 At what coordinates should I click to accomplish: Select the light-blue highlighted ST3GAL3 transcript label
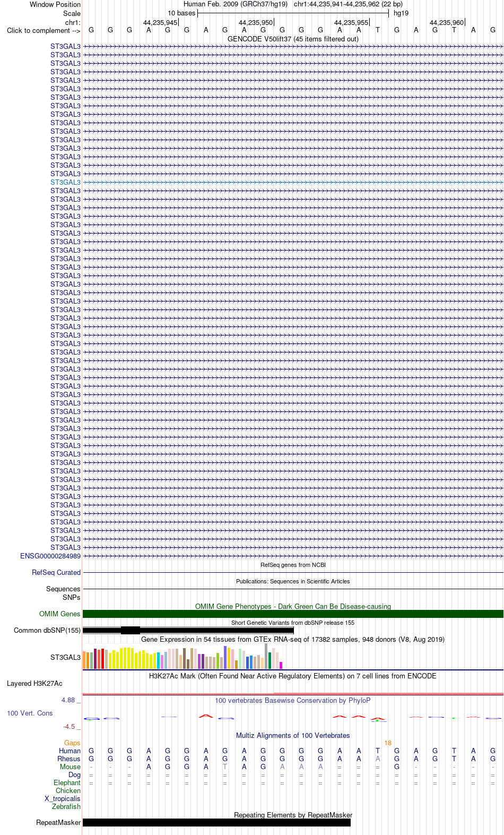tap(65, 182)
